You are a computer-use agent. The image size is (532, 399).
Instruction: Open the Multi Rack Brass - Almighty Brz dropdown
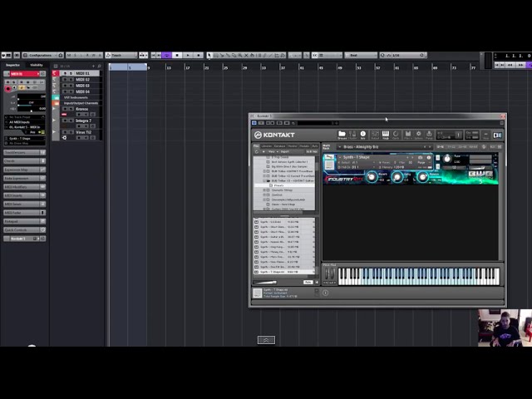pos(385,147)
